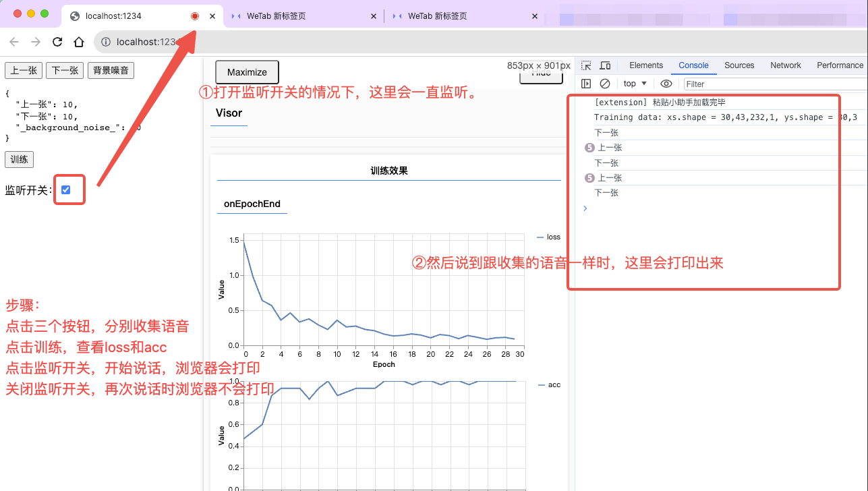The height and width of the screenshot is (491, 868).
Task: Toggle the 监听开关 checkbox
Action: coord(65,190)
